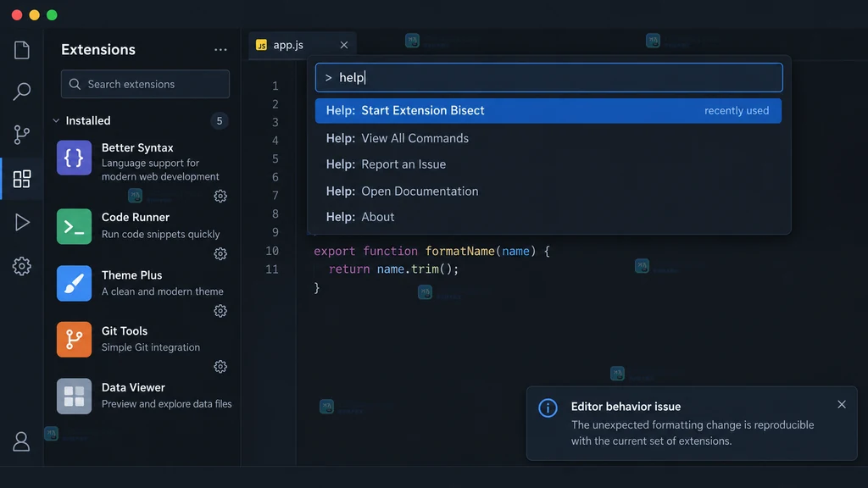
Task: Click the Code Runner terminal icon
Action: click(x=75, y=226)
